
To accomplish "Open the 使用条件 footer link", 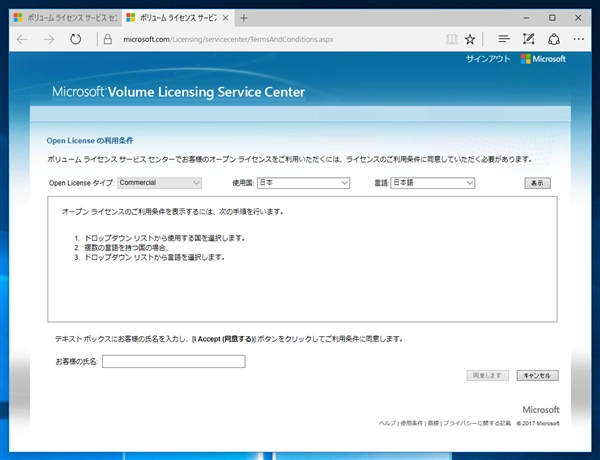I will (411, 423).
